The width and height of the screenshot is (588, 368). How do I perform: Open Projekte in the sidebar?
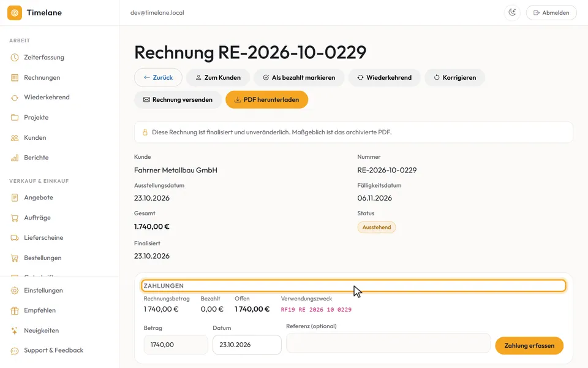(36, 118)
